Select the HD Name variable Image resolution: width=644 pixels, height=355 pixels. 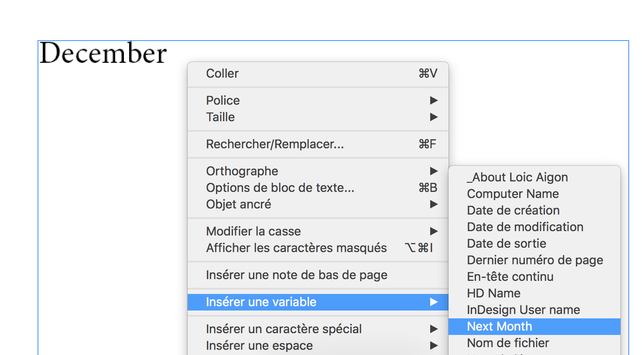click(493, 293)
